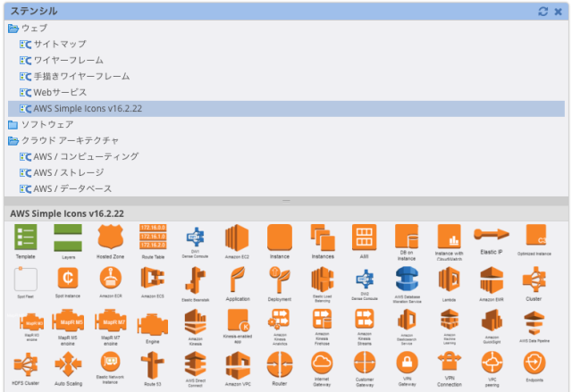Pick the Amazon EMR icon
Viewport: 572px width, 392px height.
[x=492, y=280]
